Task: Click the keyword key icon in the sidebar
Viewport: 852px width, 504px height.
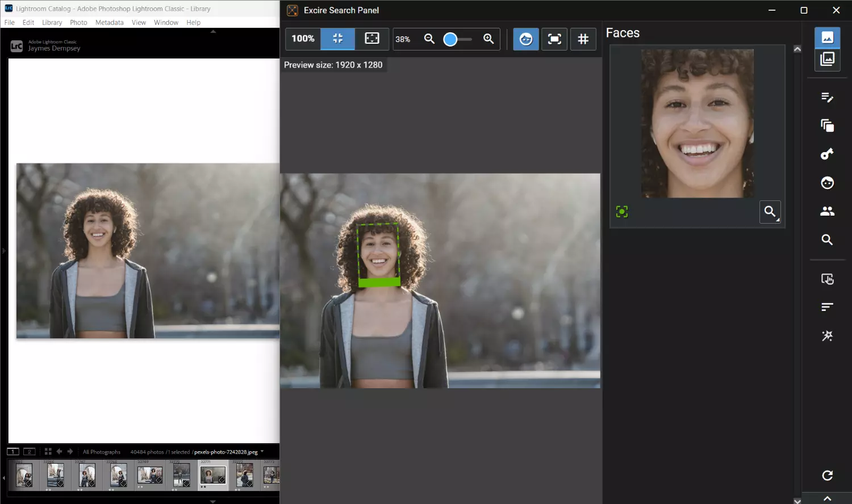Action: click(827, 154)
